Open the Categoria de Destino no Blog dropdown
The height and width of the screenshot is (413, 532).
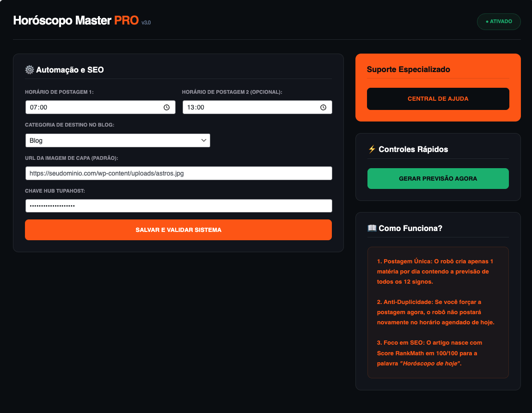(x=118, y=140)
